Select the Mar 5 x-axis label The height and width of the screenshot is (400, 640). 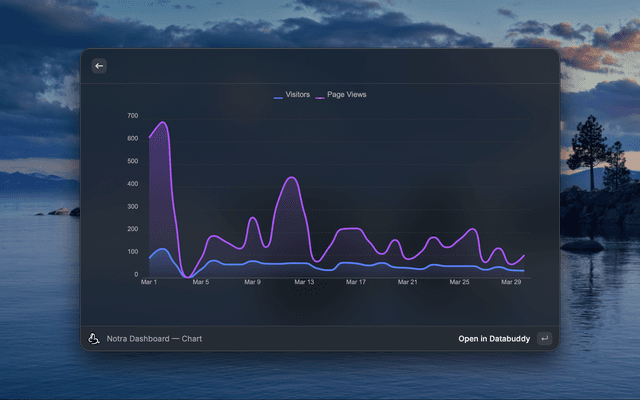(x=200, y=283)
